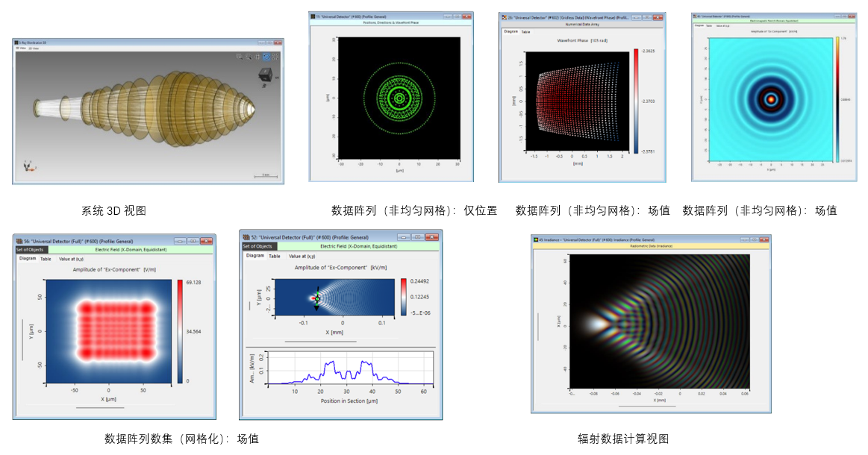Click the orientation cube in the 3D view
868x455 pixels.
265,75
